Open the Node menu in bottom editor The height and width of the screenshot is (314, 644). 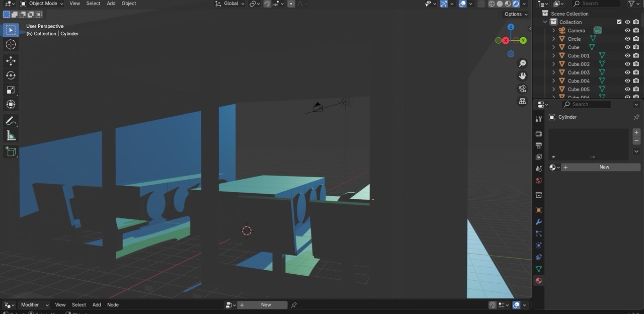pyautogui.click(x=113, y=305)
